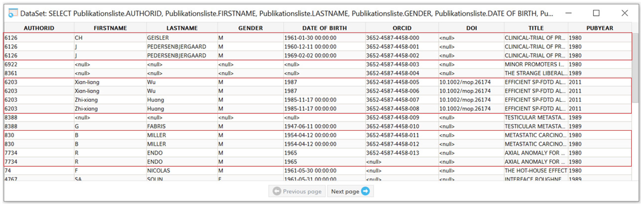The height and width of the screenshot is (207, 644).
Task: Close the DataSet window
Action: 625,13
